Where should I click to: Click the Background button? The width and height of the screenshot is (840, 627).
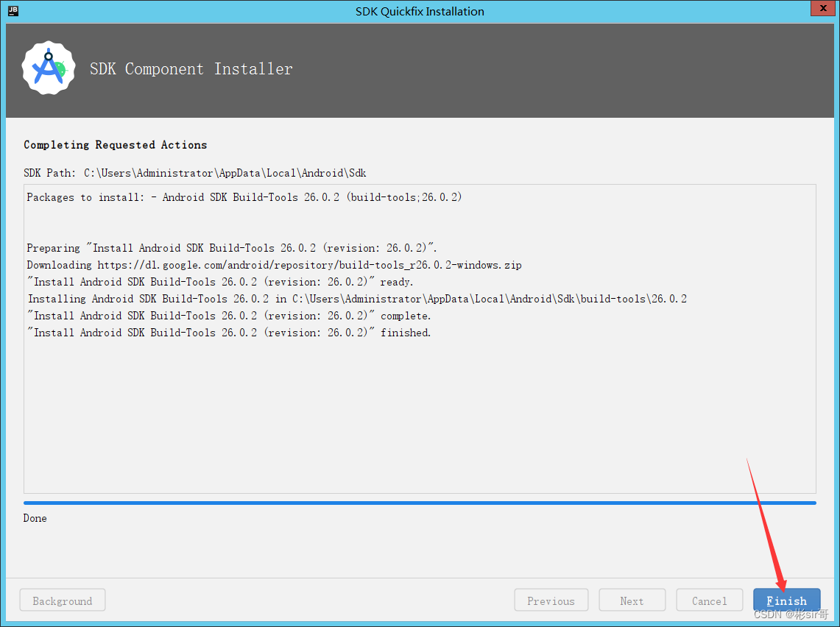click(x=63, y=601)
